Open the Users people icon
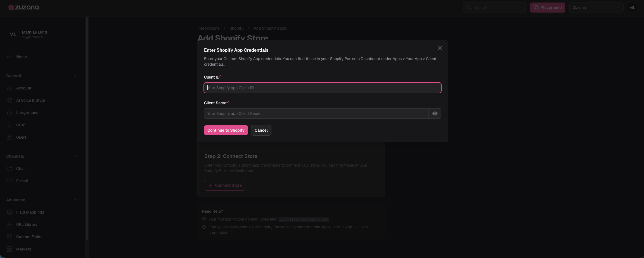 click(x=10, y=137)
